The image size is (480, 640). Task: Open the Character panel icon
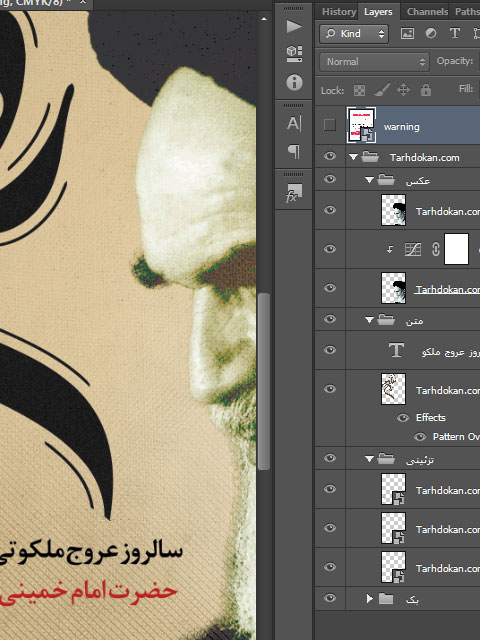294,123
